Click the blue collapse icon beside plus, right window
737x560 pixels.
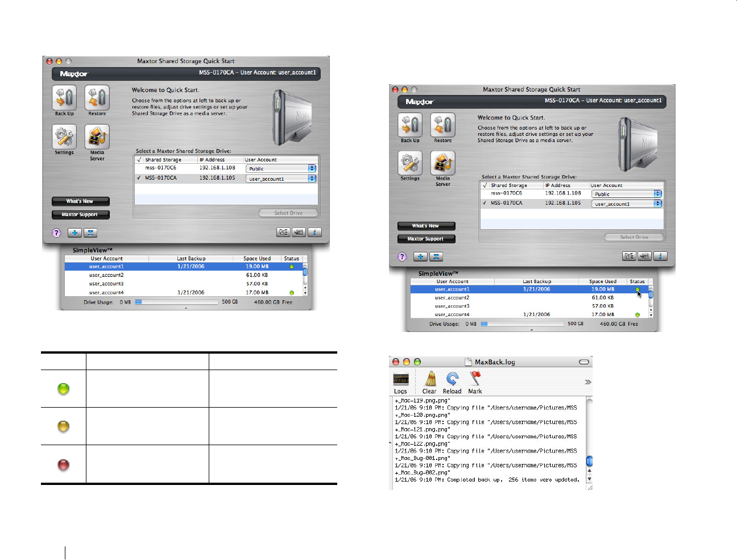(436, 256)
